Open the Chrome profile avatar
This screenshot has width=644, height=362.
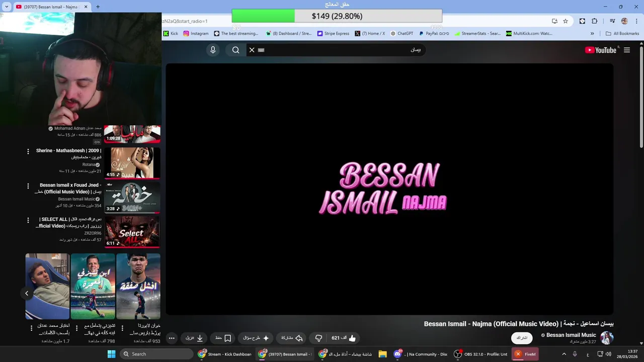click(624, 21)
